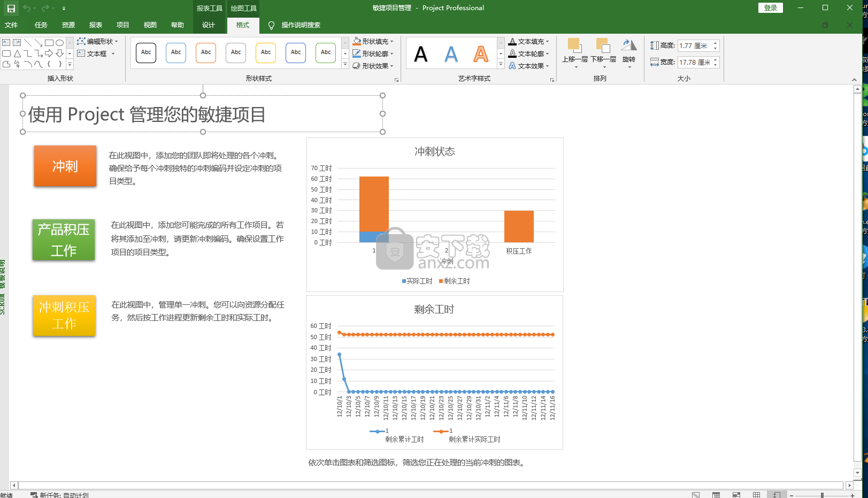The height and width of the screenshot is (498, 868).
Task: Switch to the 任务 tab
Action: point(41,25)
